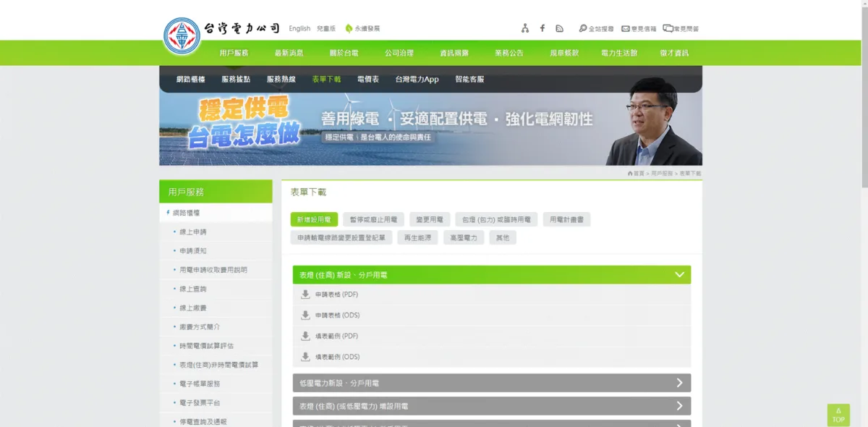The width and height of the screenshot is (868, 427).
Task: Open 用電申請收取費用說明 in sidebar
Action: coord(213,270)
